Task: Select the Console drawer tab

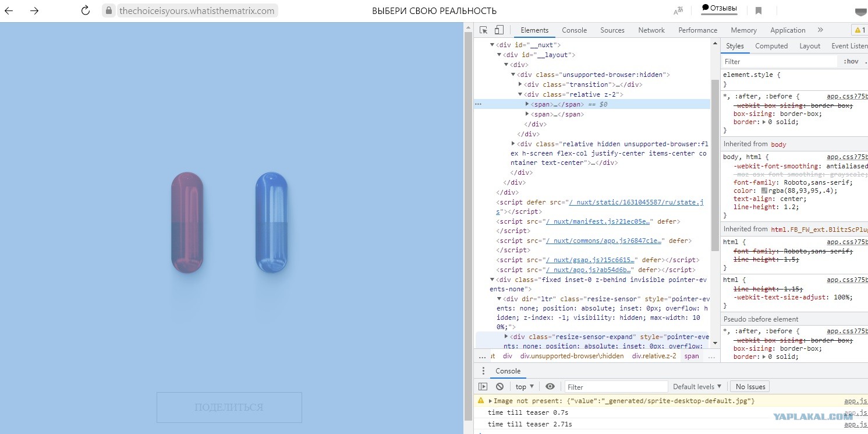Action: (508, 371)
